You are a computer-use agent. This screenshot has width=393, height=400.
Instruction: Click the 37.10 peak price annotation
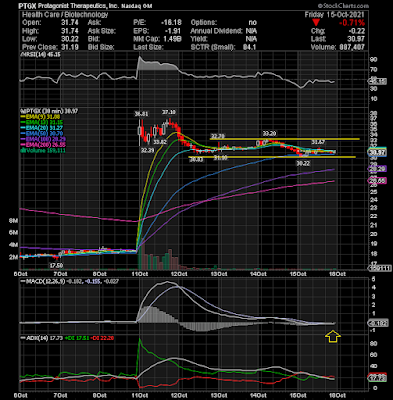(169, 112)
